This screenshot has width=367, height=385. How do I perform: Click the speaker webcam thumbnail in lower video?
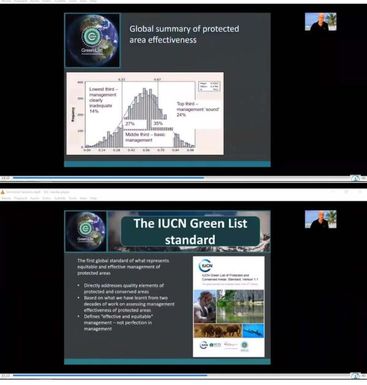coord(320,219)
